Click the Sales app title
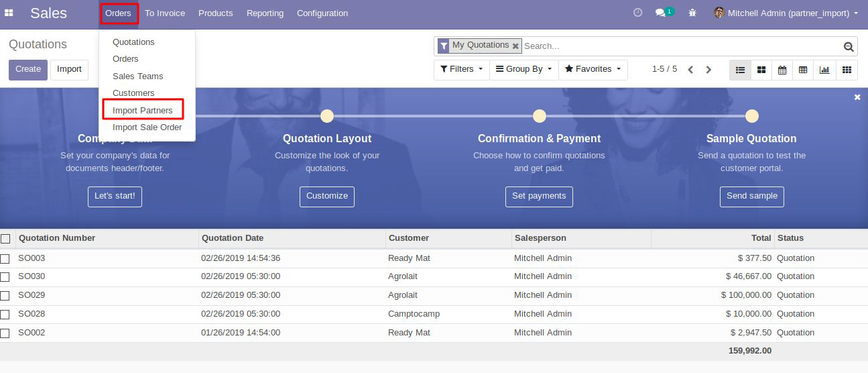The height and width of the screenshot is (373, 868). (48, 13)
